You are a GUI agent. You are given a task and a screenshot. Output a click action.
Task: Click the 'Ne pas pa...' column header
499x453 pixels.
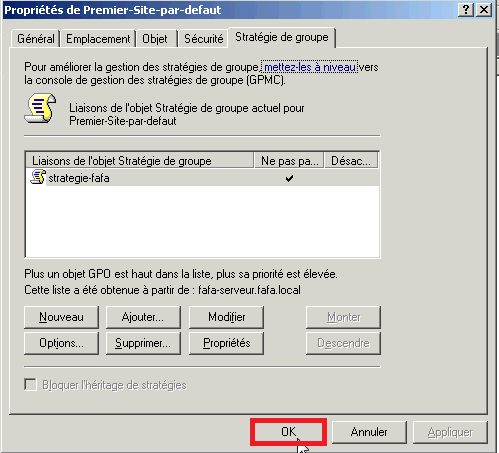click(x=289, y=160)
